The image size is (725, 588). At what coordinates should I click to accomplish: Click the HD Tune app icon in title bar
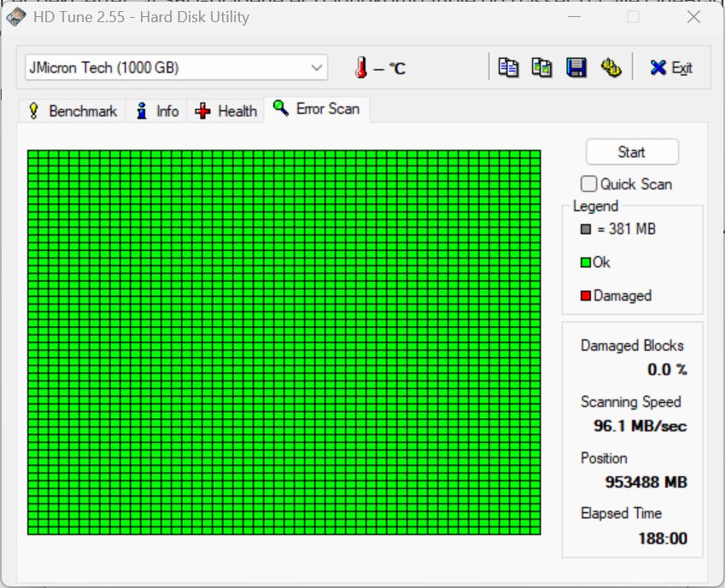15,17
